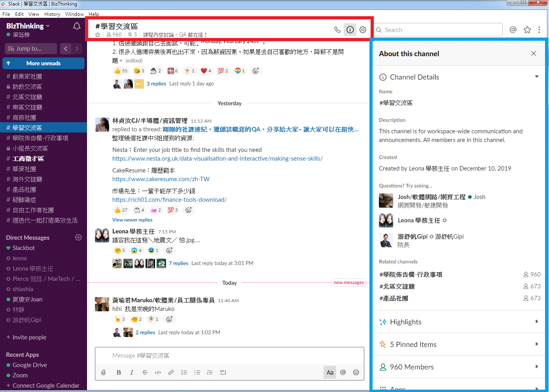This screenshot has width=549, height=392.
Task: Open the Window menu
Action: [74, 14]
